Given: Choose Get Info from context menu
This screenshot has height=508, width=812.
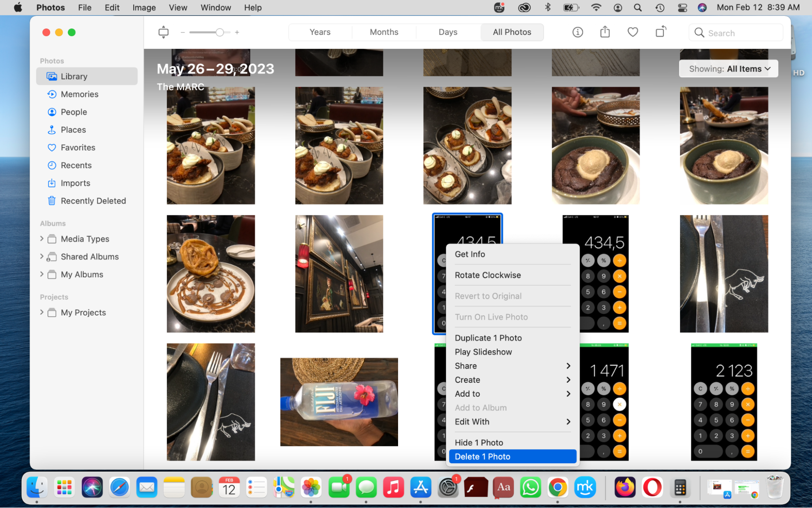Looking at the screenshot, I should (x=513, y=254).
